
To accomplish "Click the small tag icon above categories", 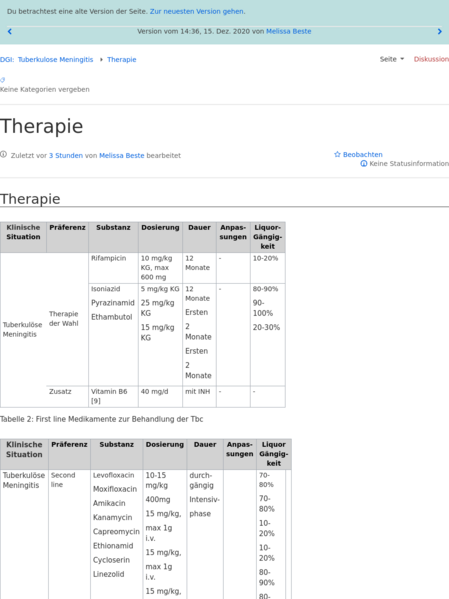I will (x=2, y=80).
